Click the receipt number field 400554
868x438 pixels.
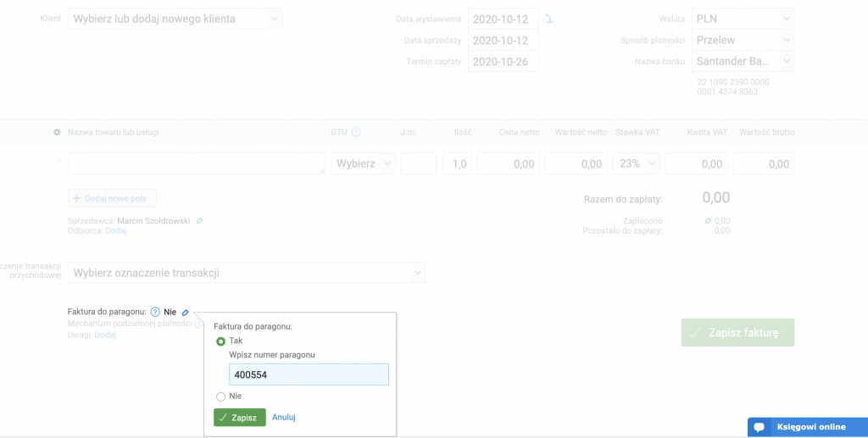point(309,374)
